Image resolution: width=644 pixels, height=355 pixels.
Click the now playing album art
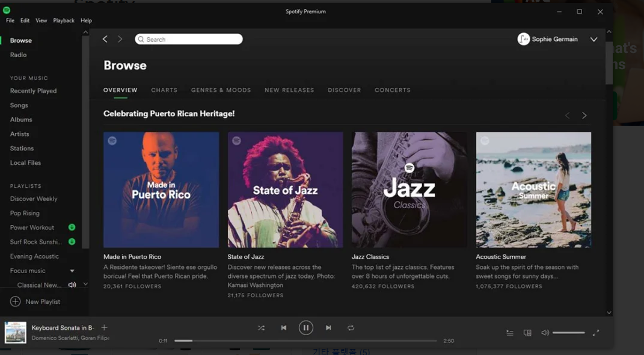point(15,332)
